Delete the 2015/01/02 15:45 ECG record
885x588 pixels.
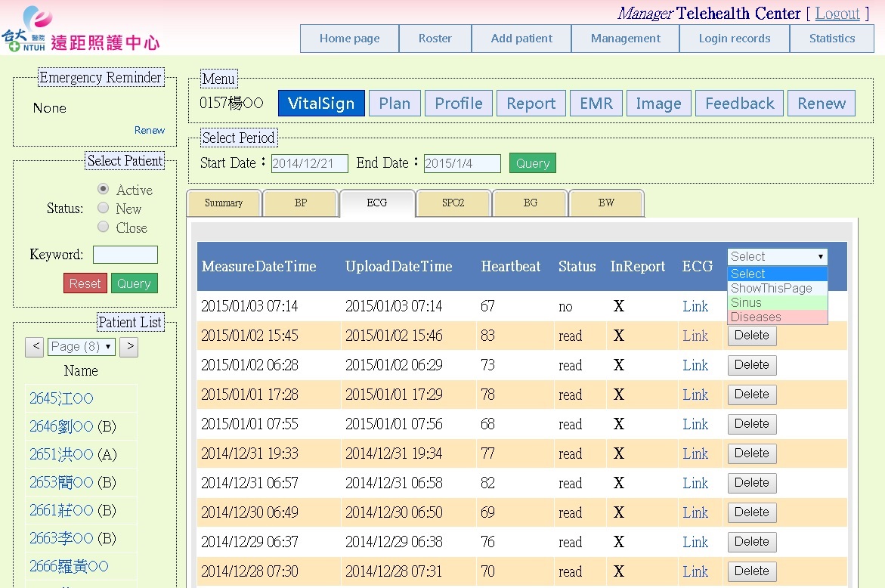tap(751, 336)
